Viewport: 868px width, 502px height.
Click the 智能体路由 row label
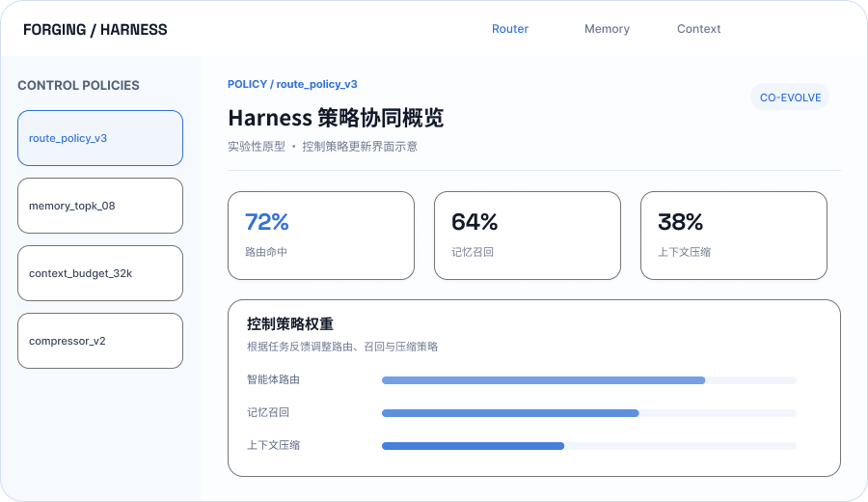click(x=274, y=379)
